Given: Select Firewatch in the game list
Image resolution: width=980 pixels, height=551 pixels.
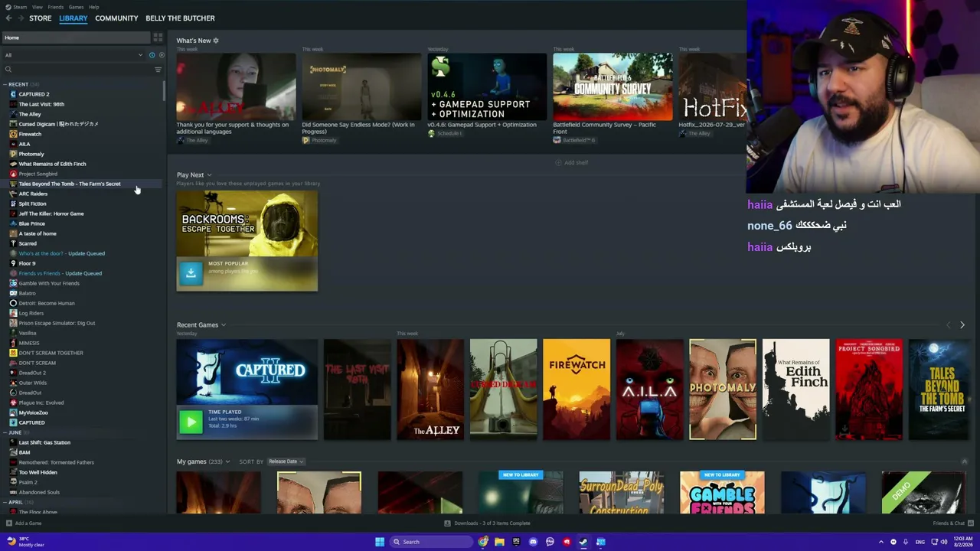Looking at the screenshot, I should (30, 134).
